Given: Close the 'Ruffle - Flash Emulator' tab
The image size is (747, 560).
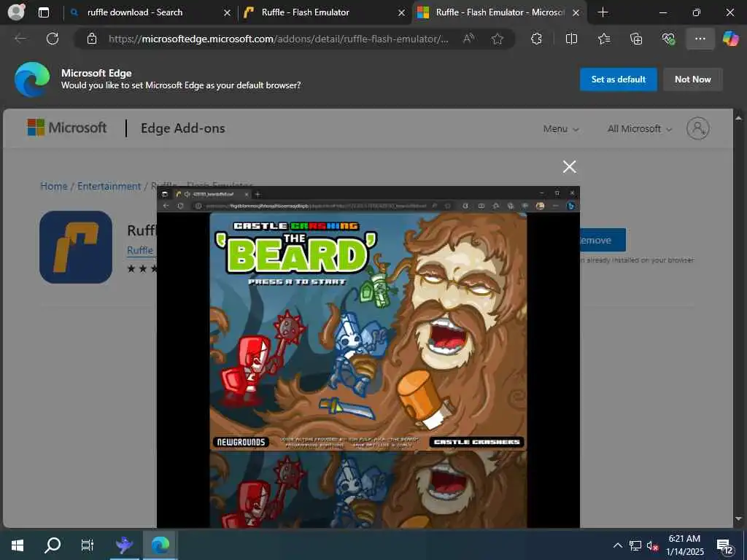Looking at the screenshot, I should coord(402,13).
